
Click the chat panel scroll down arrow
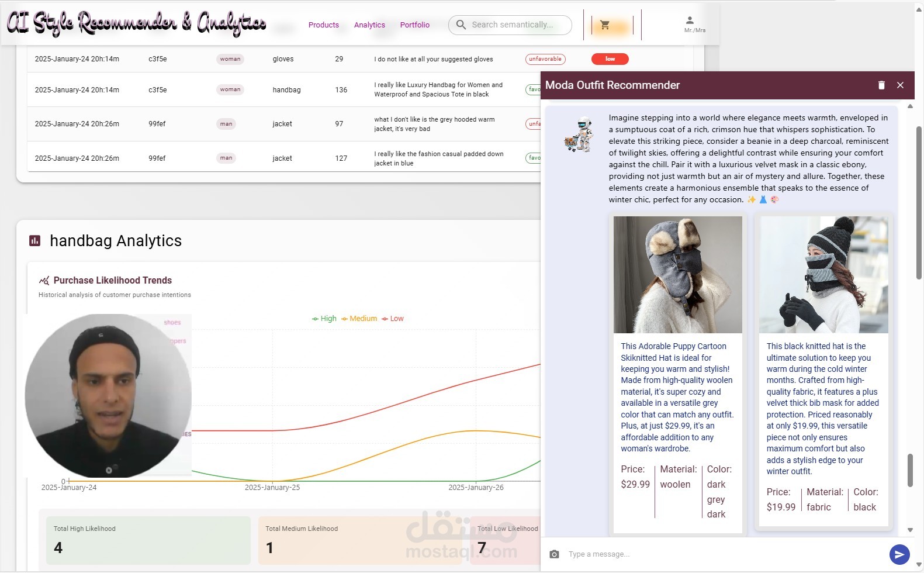coord(910,530)
